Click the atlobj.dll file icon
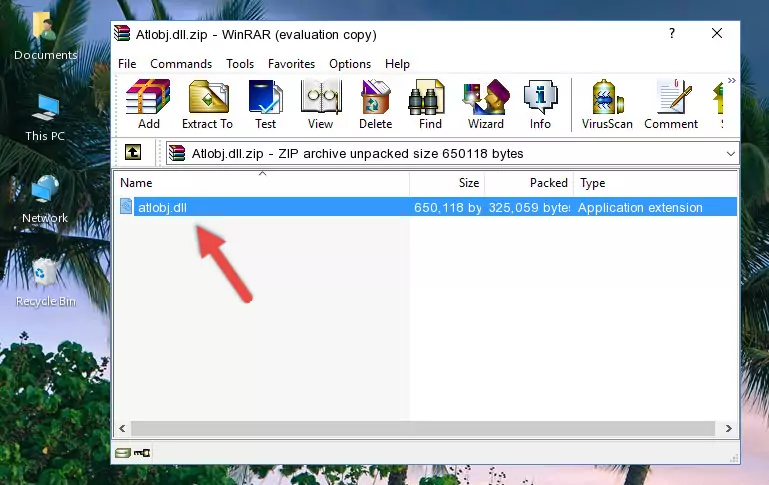 click(126, 206)
